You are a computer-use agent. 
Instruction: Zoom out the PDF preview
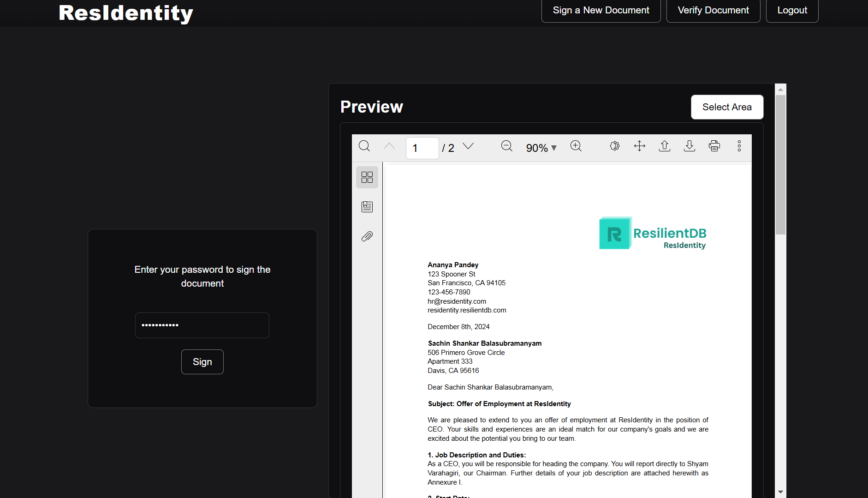click(x=507, y=146)
